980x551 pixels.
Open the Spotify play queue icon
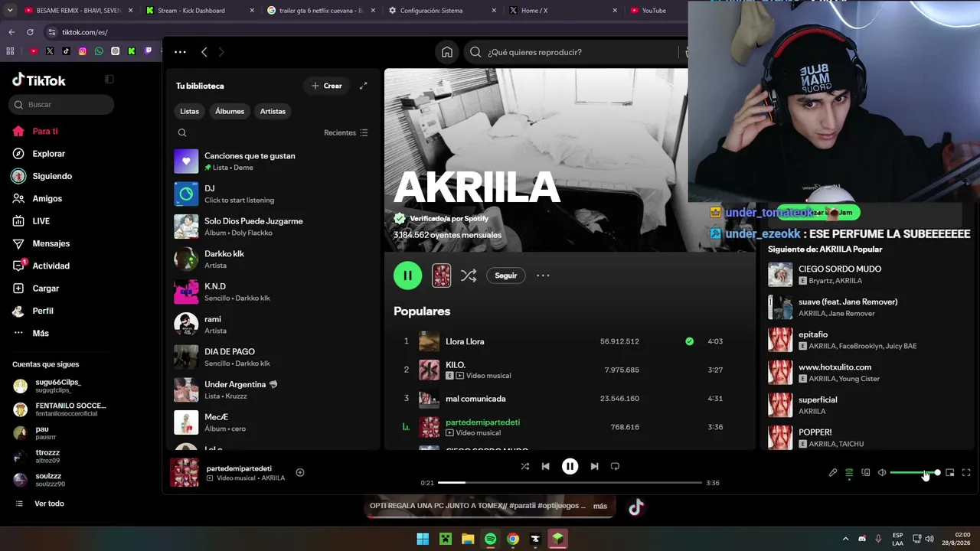849,473
